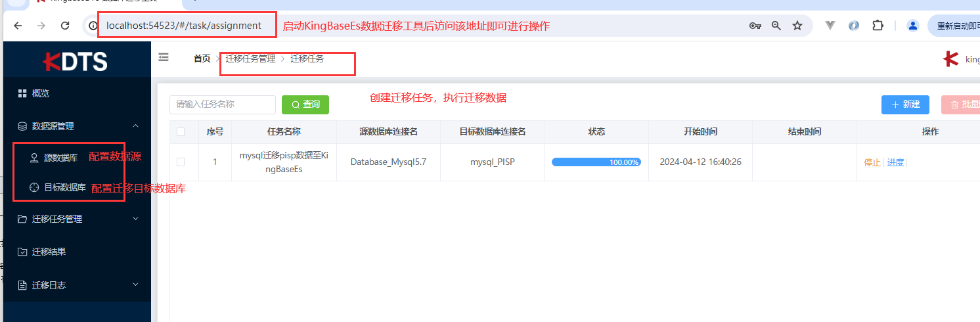Open the 迁移结果 menu item
Image resolution: width=980 pixels, height=322 pixels.
pos(49,252)
